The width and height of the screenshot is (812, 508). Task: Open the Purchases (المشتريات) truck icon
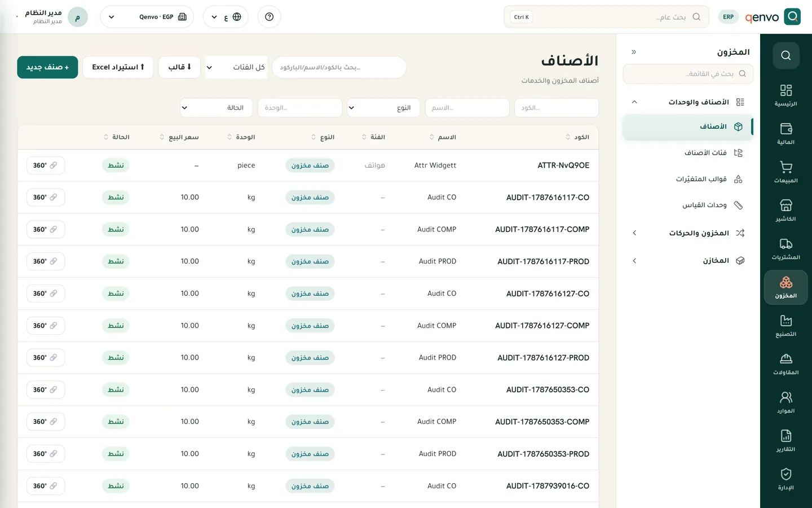point(785,249)
